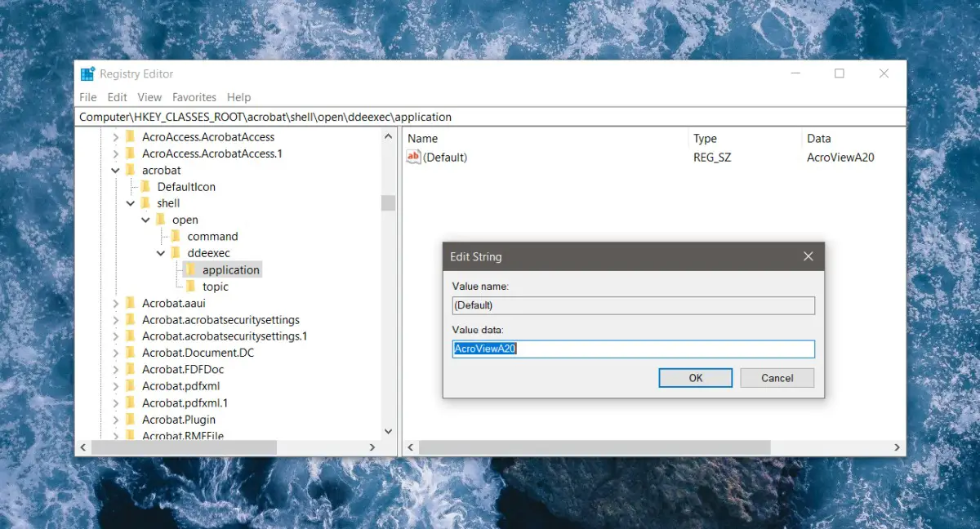Click Cancel in Edit String dialog
The image size is (980, 529).
(777, 378)
